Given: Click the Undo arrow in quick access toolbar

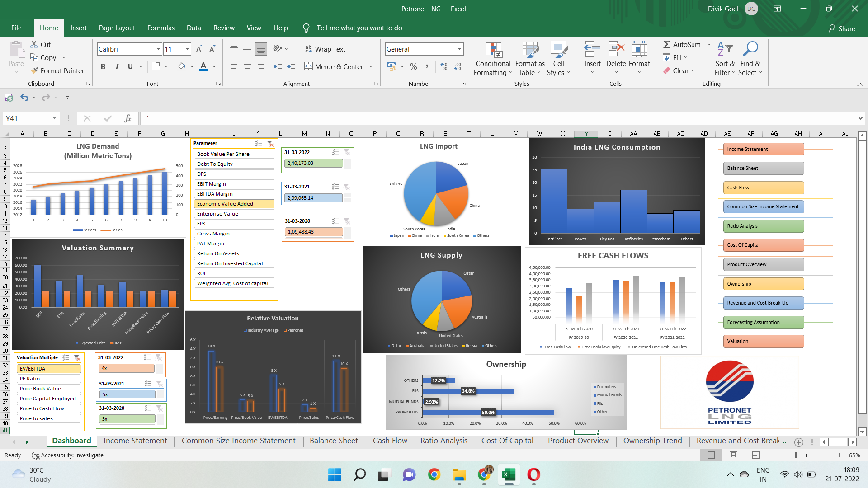Looking at the screenshot, I should click(x=24, y=98).
